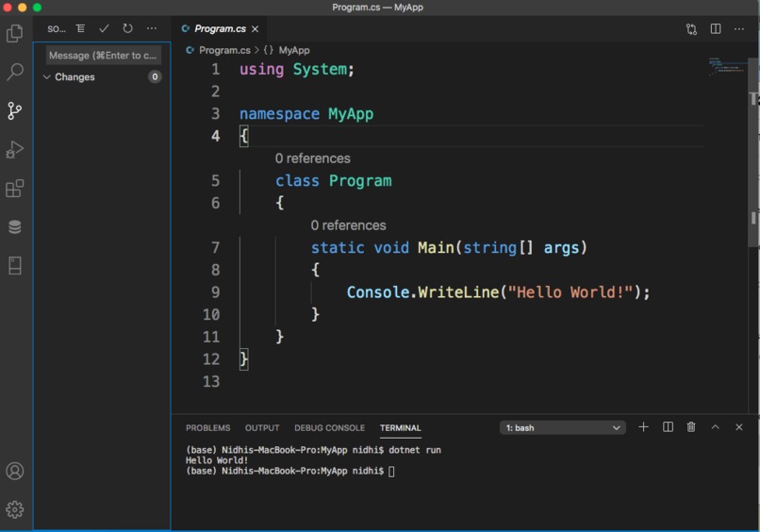Open Source Control more actions menu
Image resolution: width=760 pixels, height=532 pixels.
(x=152, y=28)
